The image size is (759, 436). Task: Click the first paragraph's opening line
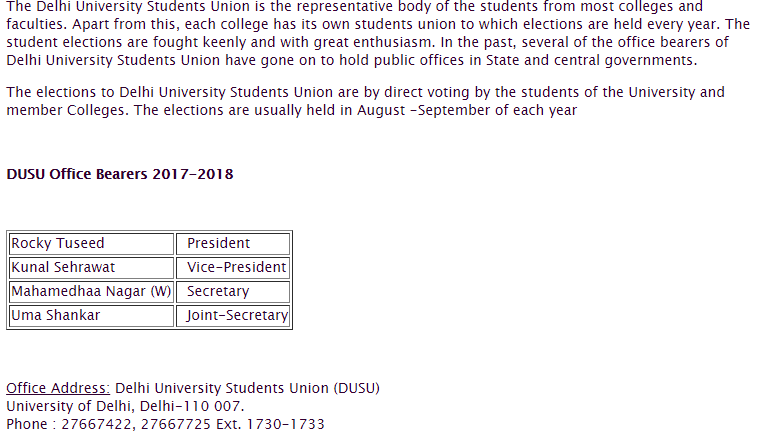354,7
